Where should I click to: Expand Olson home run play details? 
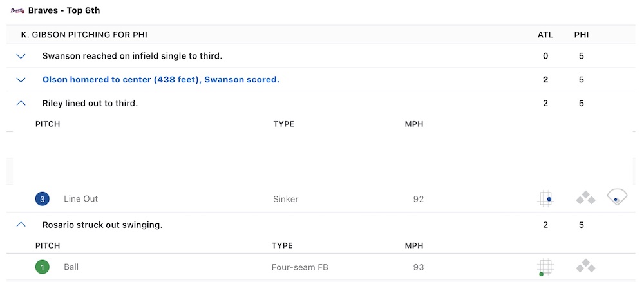tap(21, 80)
